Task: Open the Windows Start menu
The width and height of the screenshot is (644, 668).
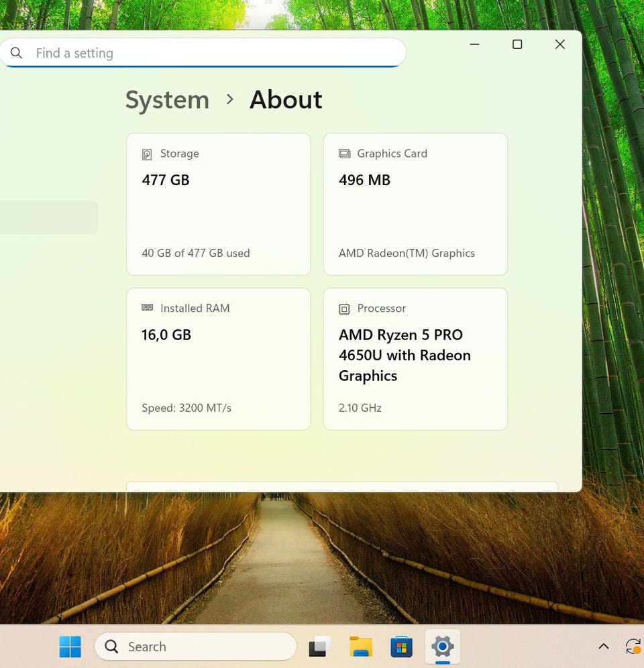Action: (70, 647)
